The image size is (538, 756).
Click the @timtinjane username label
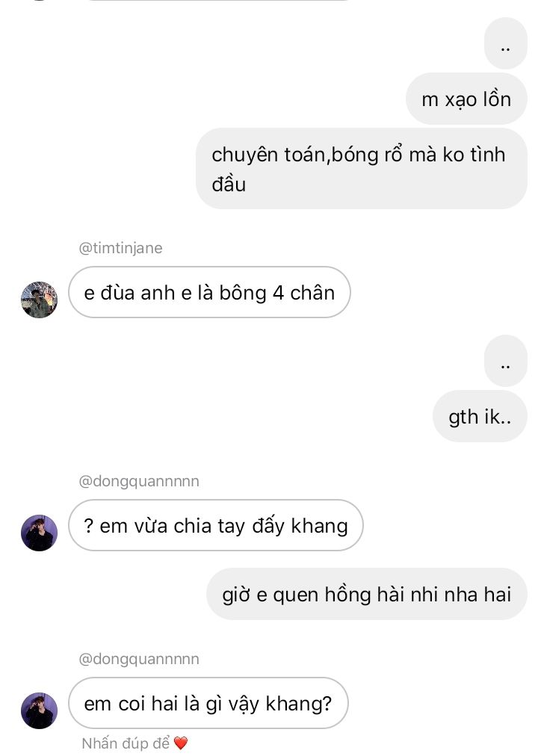click(120, 248)
